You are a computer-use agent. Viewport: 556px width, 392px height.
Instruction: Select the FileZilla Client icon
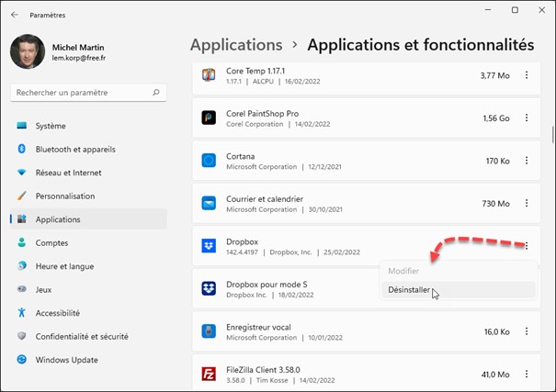(x=209, y=374)
